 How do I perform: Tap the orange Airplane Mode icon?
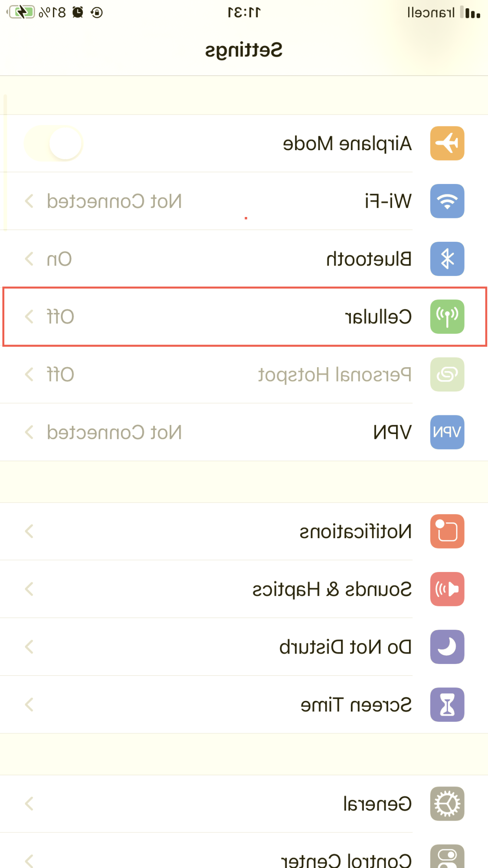pos(447,143)
